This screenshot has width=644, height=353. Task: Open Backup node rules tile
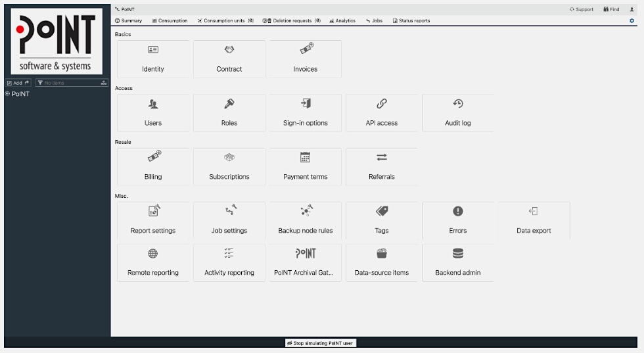(x=305, y=220)
